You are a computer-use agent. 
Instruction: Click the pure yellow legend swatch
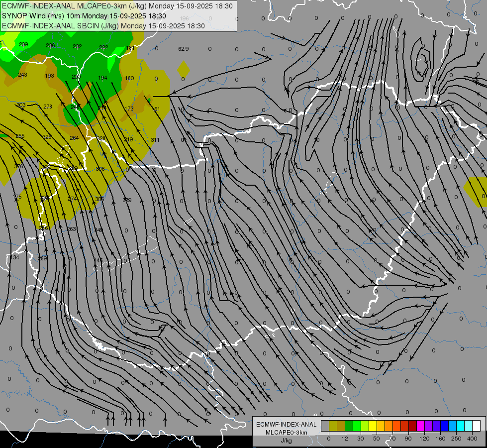(x=373, y=426)
